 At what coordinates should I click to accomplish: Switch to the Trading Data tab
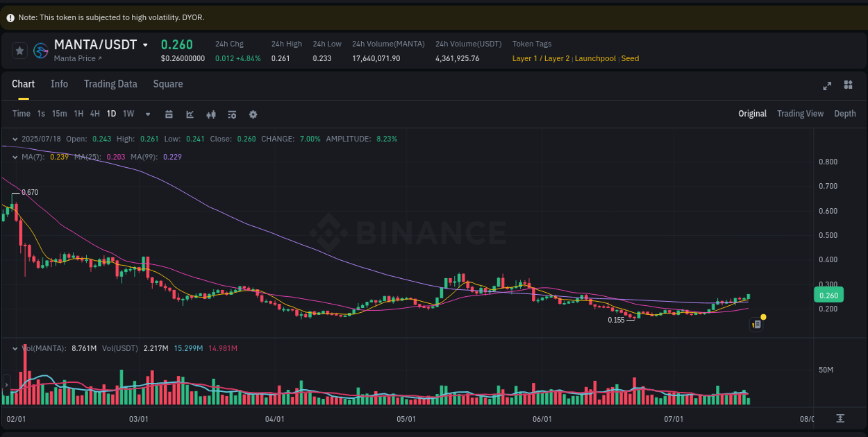tap(110, 84)
